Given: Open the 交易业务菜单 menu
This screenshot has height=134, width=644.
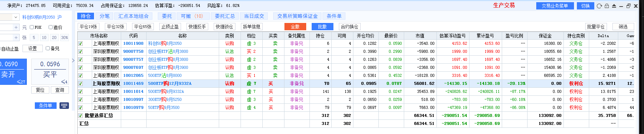Looking at the screenshot, I should [555, 6].
